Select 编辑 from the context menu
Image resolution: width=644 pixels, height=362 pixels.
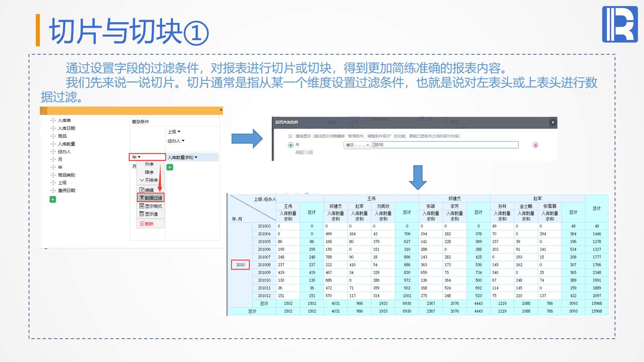pyautogui.click(x=149, y=190)
